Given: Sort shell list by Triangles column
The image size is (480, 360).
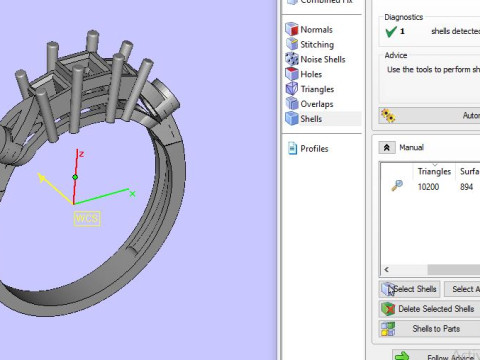Looking at the screenshot, I should coord(434,172).
